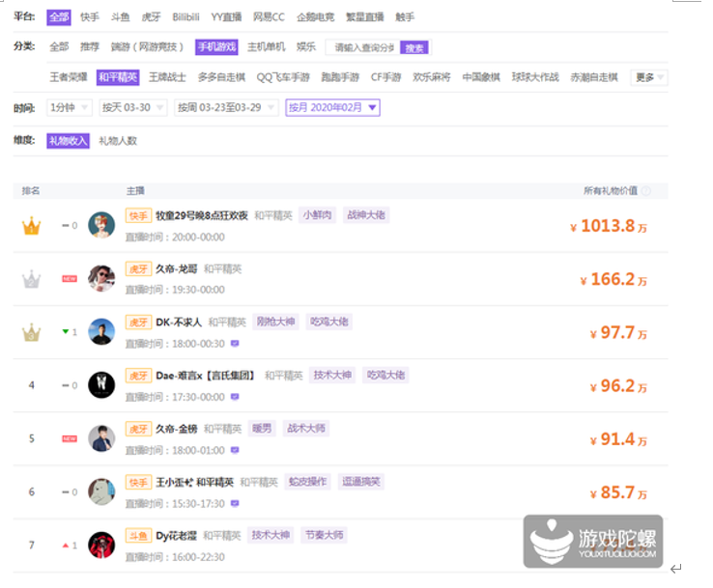Click Dy花老湿's red avatar icon
The image size is (713, 588).
tap(101, 545)
